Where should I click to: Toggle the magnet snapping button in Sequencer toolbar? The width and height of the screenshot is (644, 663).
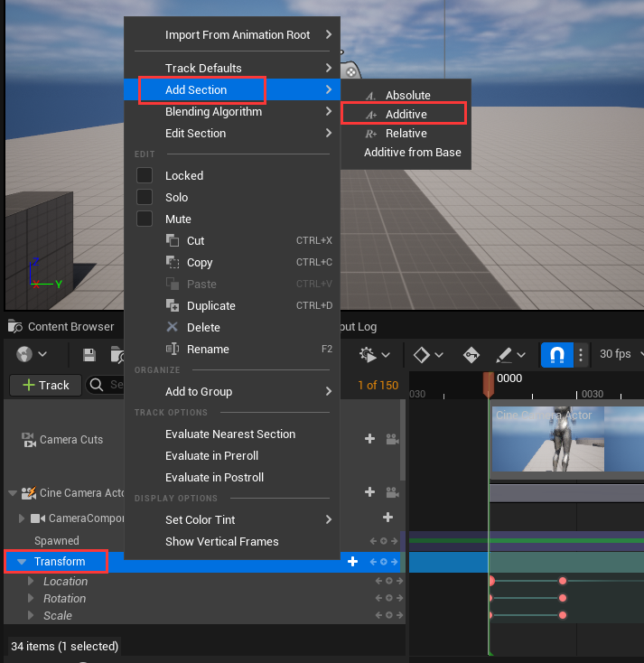click(x=557, y=354)
